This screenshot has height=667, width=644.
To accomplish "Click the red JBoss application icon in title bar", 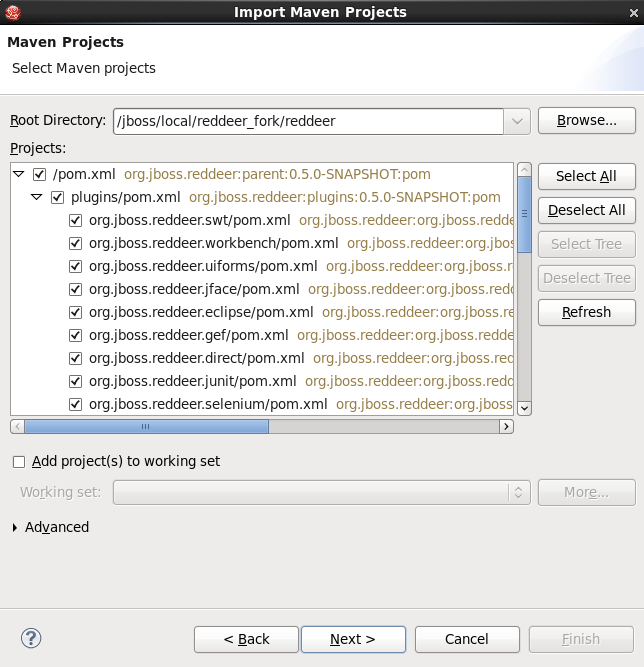I will coord(13,12).
